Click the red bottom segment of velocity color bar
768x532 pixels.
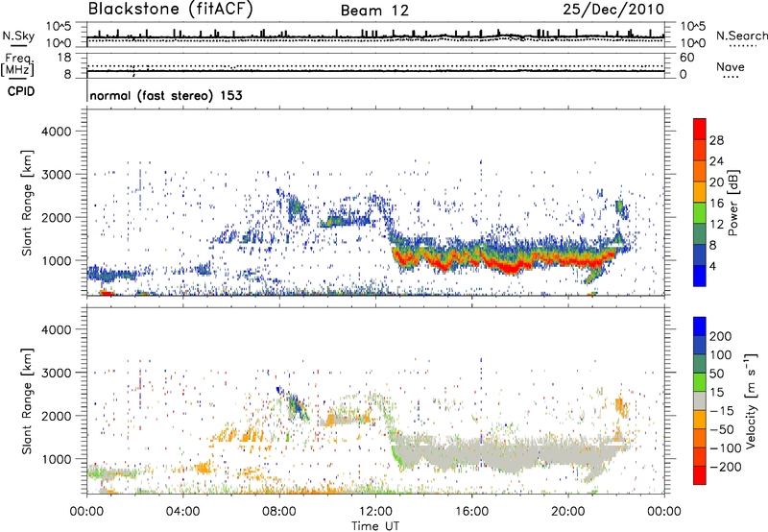point(700,475)
